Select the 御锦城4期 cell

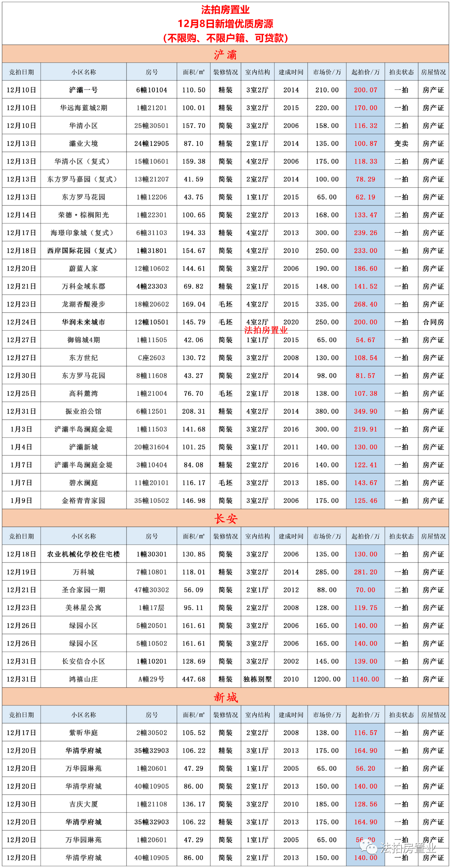[x=84, y=340]
